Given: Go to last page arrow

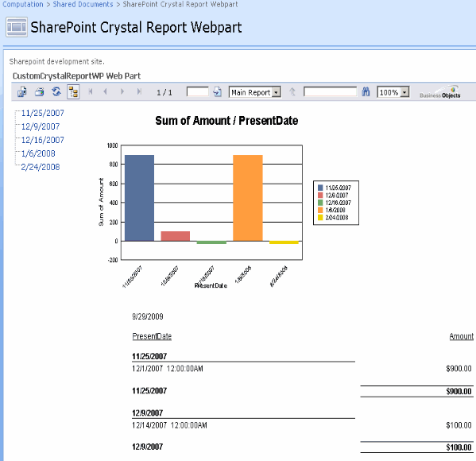Looking at the screenshot, I should coord(139,91).
